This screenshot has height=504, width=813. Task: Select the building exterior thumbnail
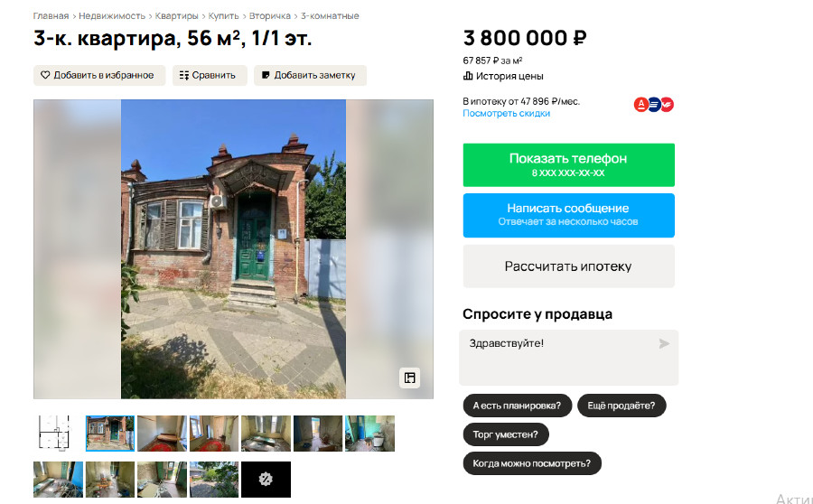click(x=110, y=433)
